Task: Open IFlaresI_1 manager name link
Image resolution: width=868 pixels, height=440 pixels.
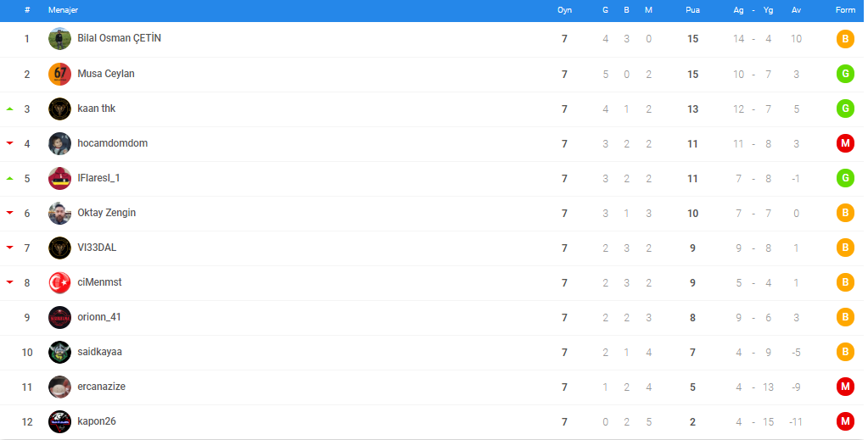Action: click(98, 178)
